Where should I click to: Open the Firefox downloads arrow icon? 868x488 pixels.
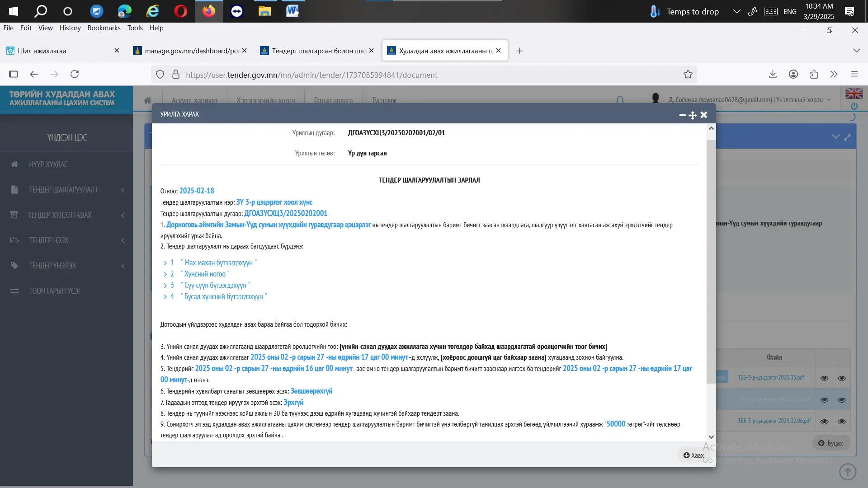(x=773, y=74)
